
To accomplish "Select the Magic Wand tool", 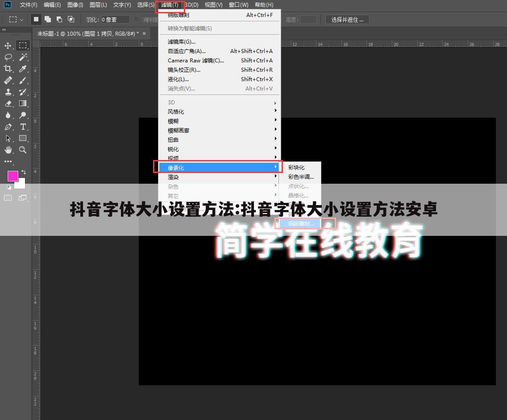I will [x=23, y=57].
